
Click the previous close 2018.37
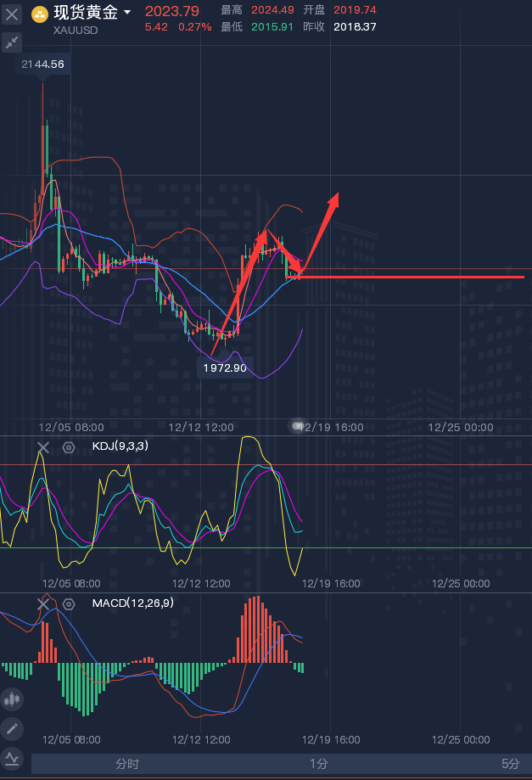pyautogui.click(x=355, y=27)
